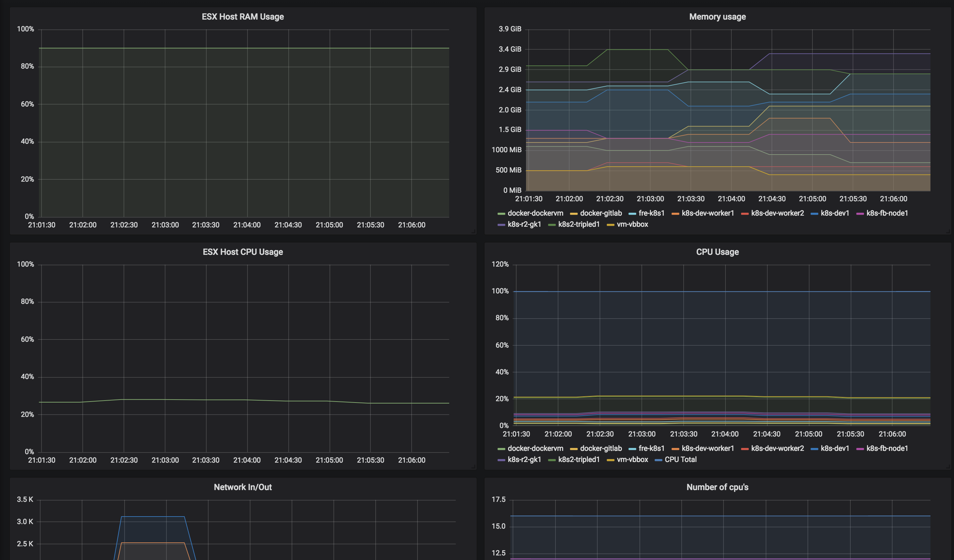Click the CPU Usage panel title
Screen dimensions: 954x560
coord(717,252)
